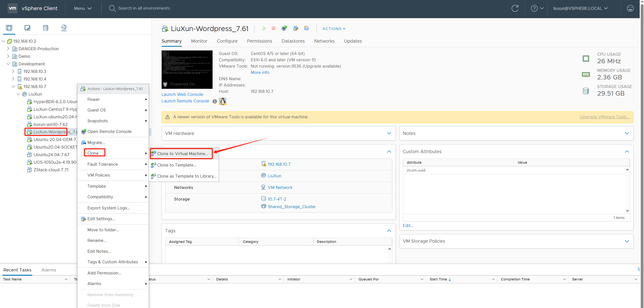Click the Linux penguin guest OS icon
Viewport: 644px width, 308px height.
tap(223, 101)
